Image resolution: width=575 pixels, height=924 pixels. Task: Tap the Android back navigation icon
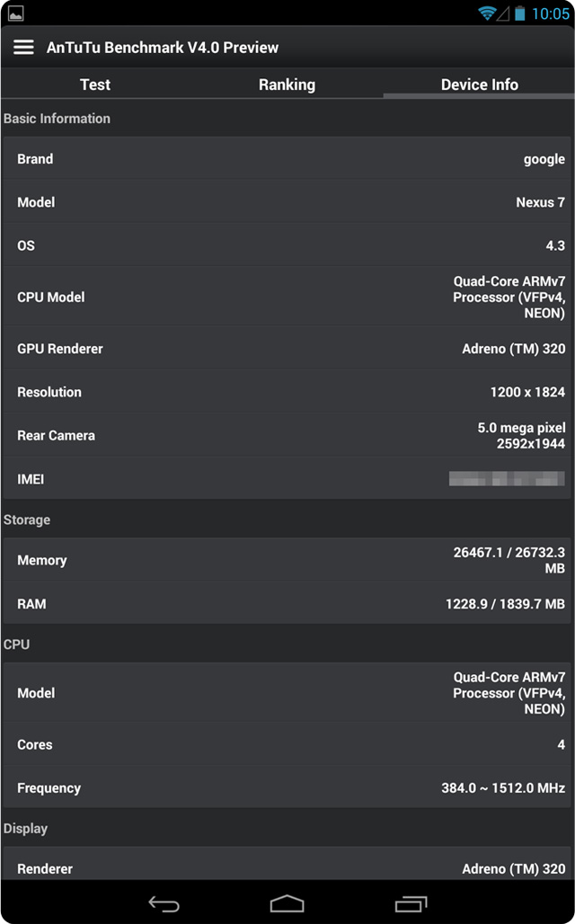pos(164,902)
